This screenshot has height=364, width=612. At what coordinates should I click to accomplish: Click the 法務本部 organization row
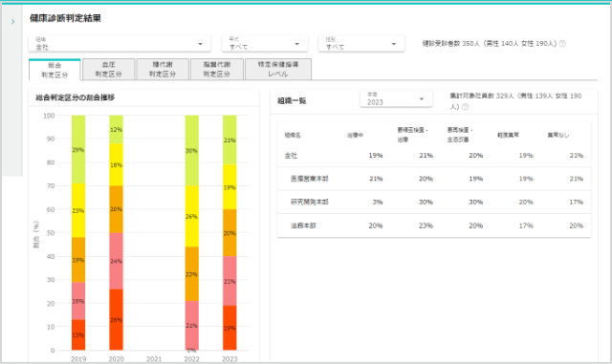coord(433,225)
